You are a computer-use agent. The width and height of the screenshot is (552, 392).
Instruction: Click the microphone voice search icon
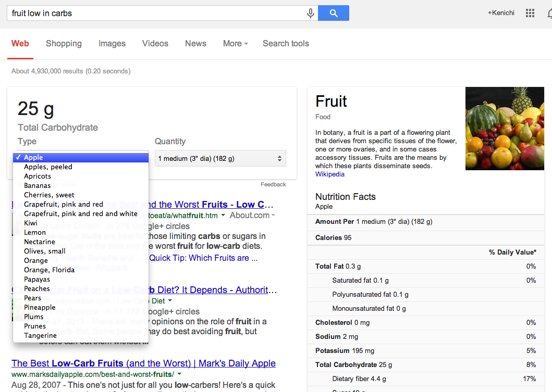pos(310,14)
